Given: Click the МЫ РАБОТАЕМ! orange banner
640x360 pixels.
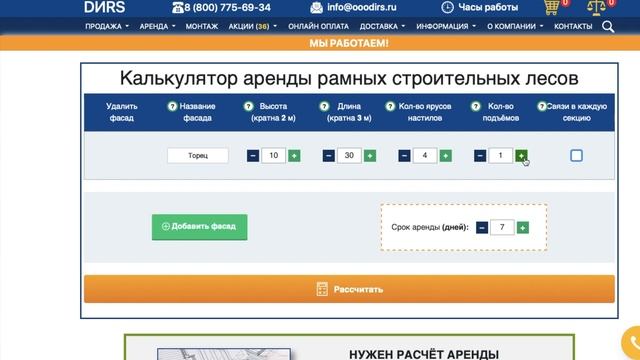Looking at the screenshot, I should coord(320,43).
